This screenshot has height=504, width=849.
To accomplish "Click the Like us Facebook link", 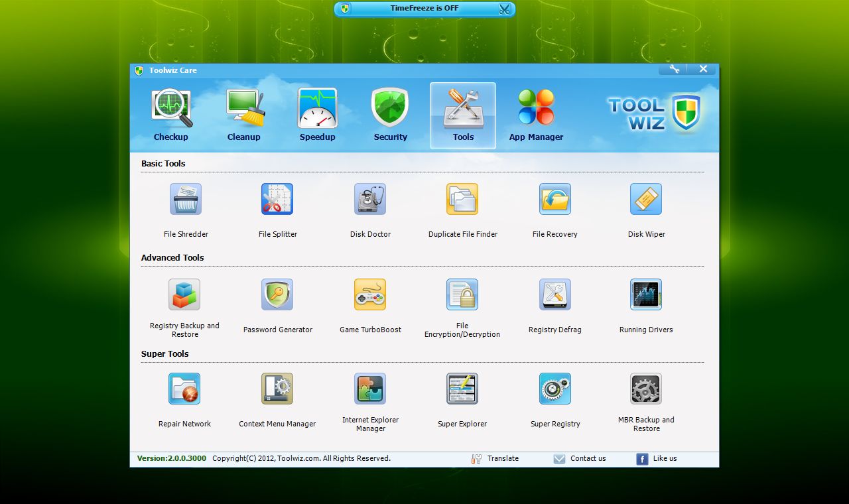I will (657, 458).
